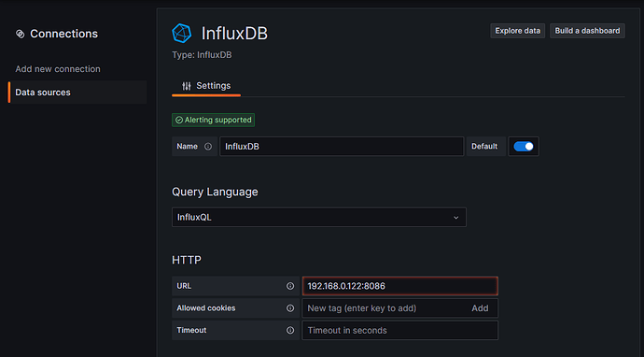Click the Allowed cookies info icon

[290, 308]
